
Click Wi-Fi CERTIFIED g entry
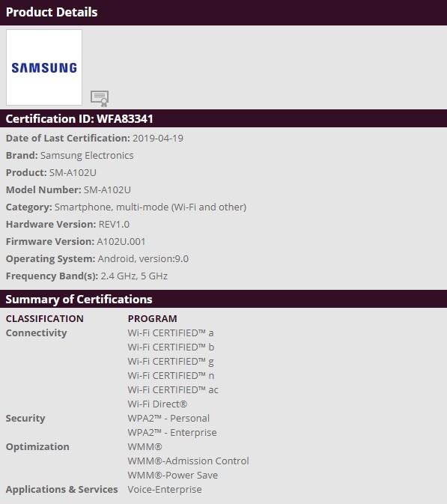pos(171,362)
